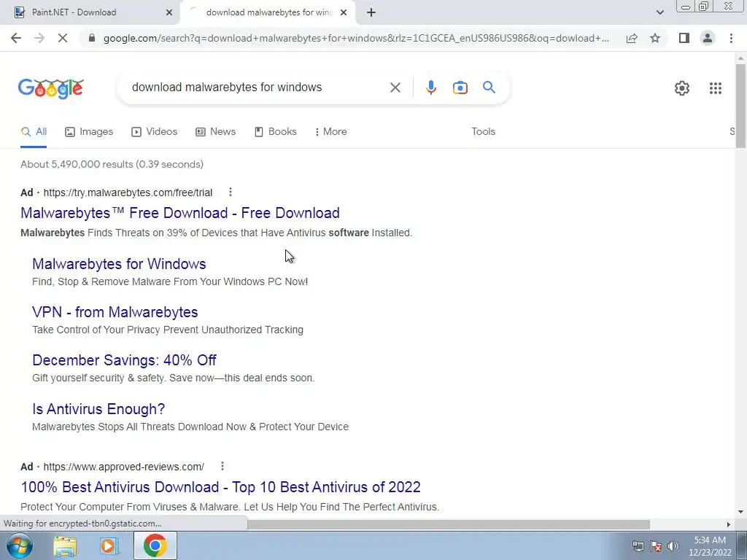Open the tab search chevron

pyautogui.click(x=659, y=12)
